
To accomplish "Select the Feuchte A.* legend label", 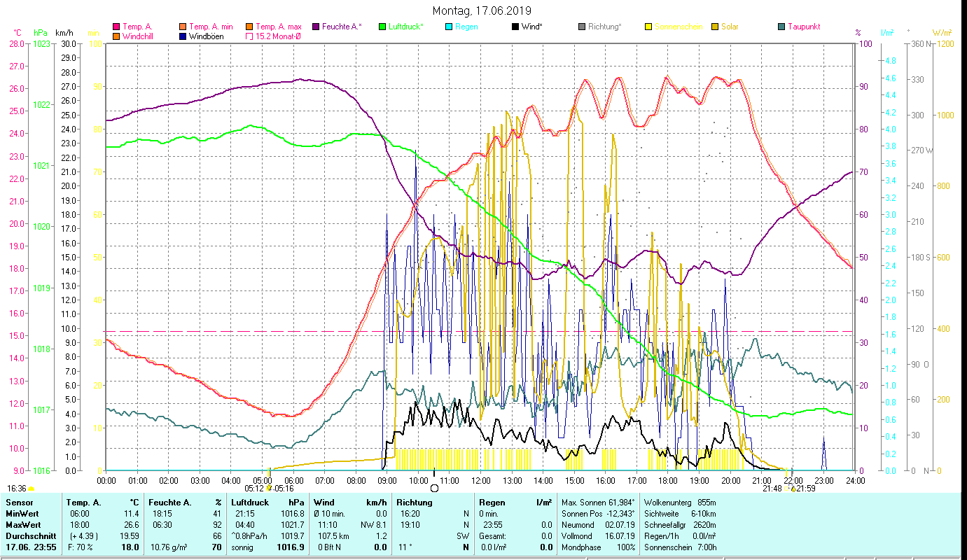I will click(342, 27).
